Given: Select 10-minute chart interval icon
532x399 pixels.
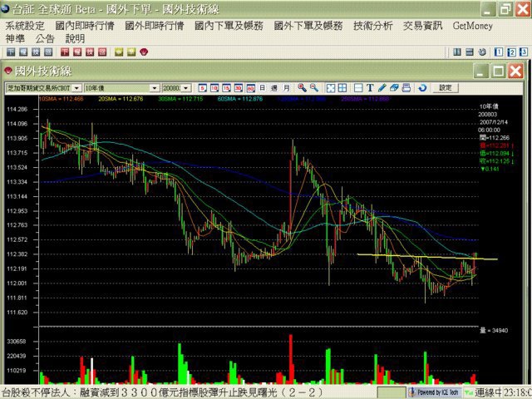Looking at the screenshot, I should click(x=214, y=88).
